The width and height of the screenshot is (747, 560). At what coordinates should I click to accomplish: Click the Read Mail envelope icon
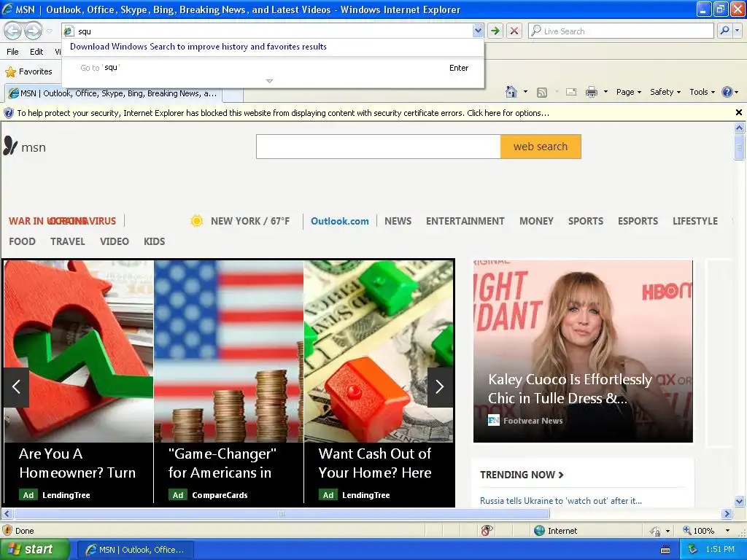(571, 92)
